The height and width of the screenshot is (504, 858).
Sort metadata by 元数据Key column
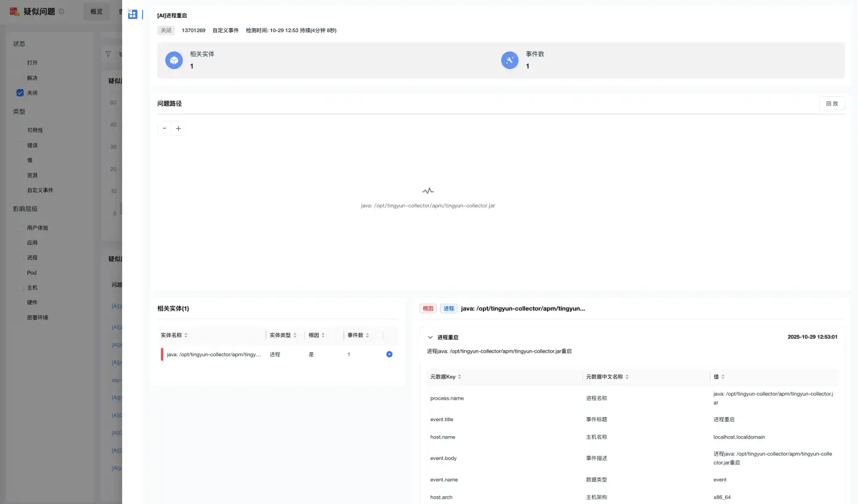pyautogui.click(x=459, y=377)
